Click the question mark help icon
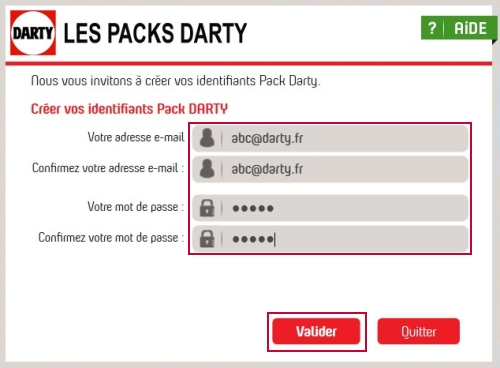This screenshot has width=500, height=368. pyautogui.click(x=432, y=28)
